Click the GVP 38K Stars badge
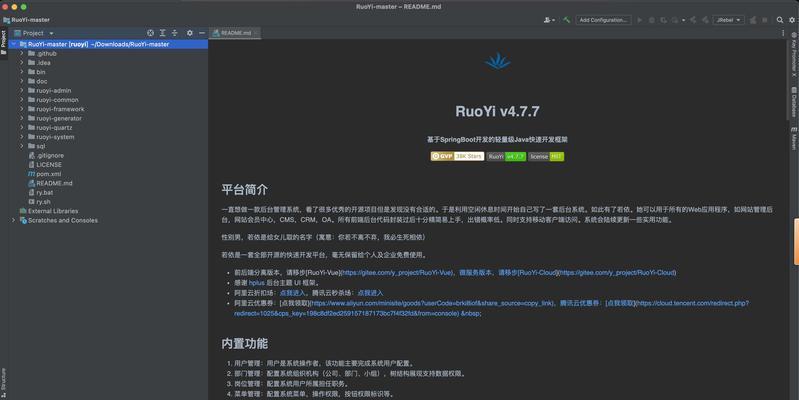The image size is (799, 400). point(457,156)
